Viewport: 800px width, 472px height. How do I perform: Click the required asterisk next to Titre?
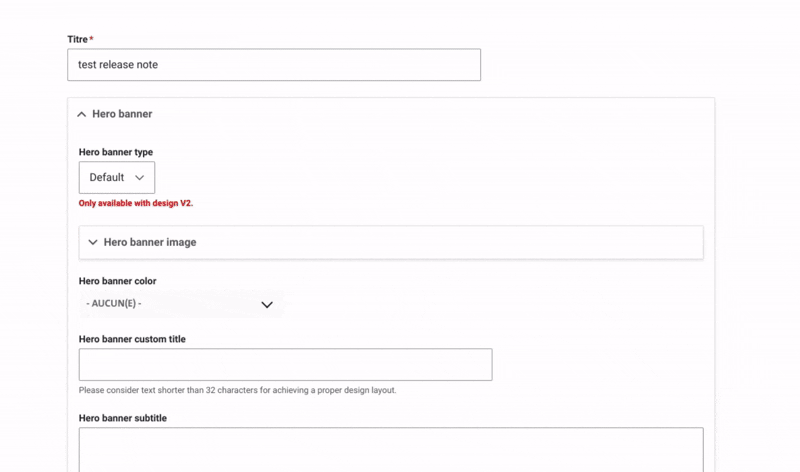click(91, 39)
